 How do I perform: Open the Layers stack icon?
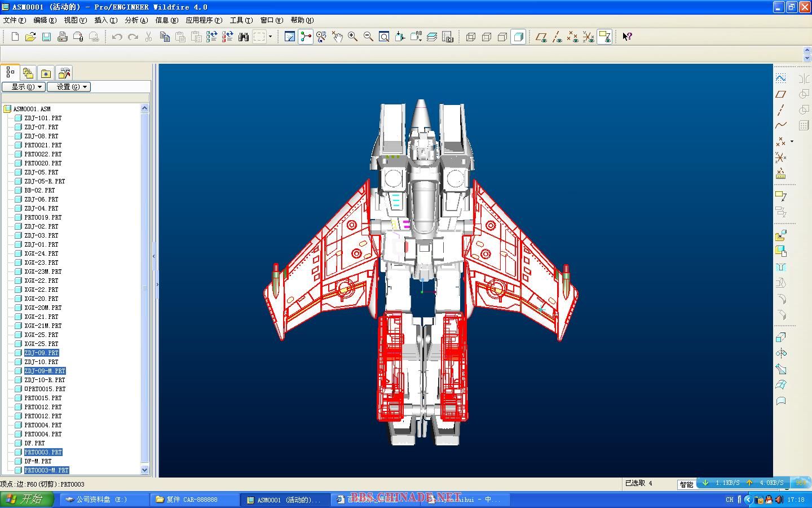[x=432, y=37]
